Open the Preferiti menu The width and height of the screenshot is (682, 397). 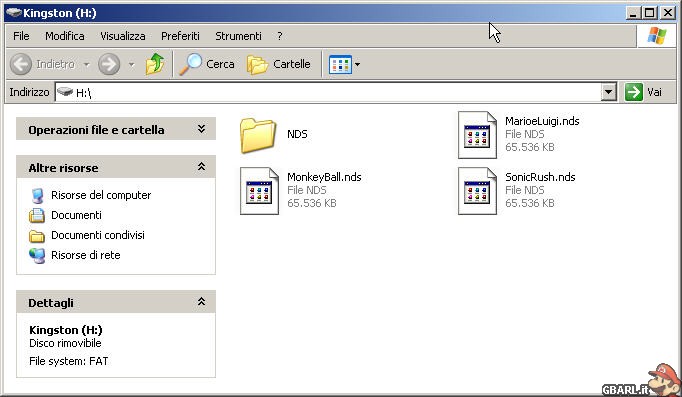[x=180, y=36]
